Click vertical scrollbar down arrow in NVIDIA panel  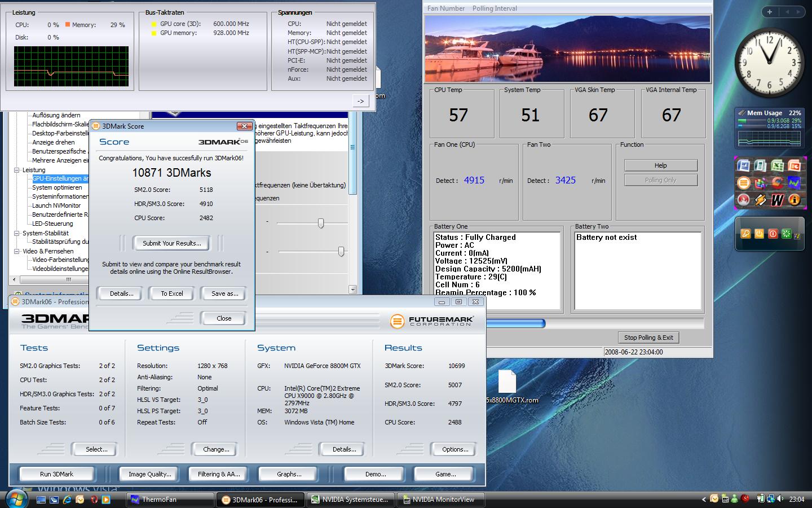click(352, 290)
